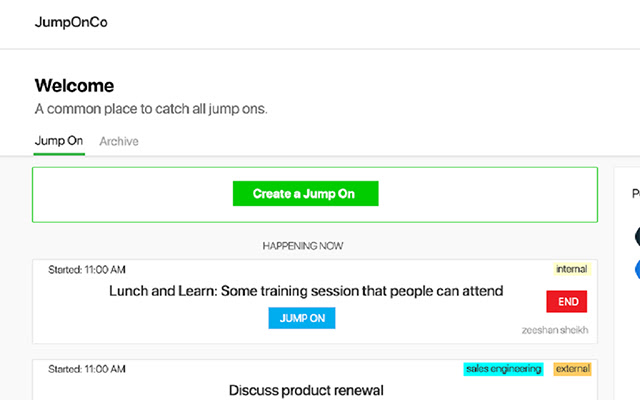Click the tagline about catching all jump ons
Screen dimensions: 640x400
151,109
